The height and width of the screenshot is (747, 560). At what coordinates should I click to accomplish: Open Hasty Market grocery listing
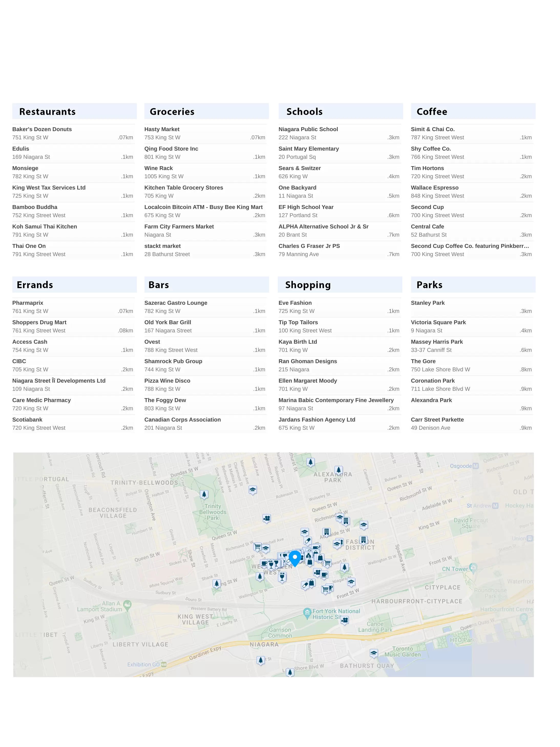(162, 129)
